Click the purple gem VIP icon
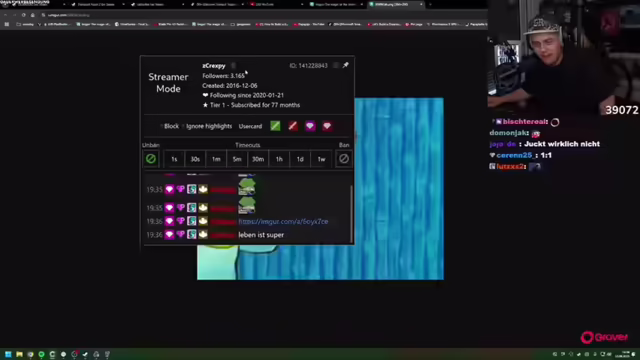 (310, 126)
